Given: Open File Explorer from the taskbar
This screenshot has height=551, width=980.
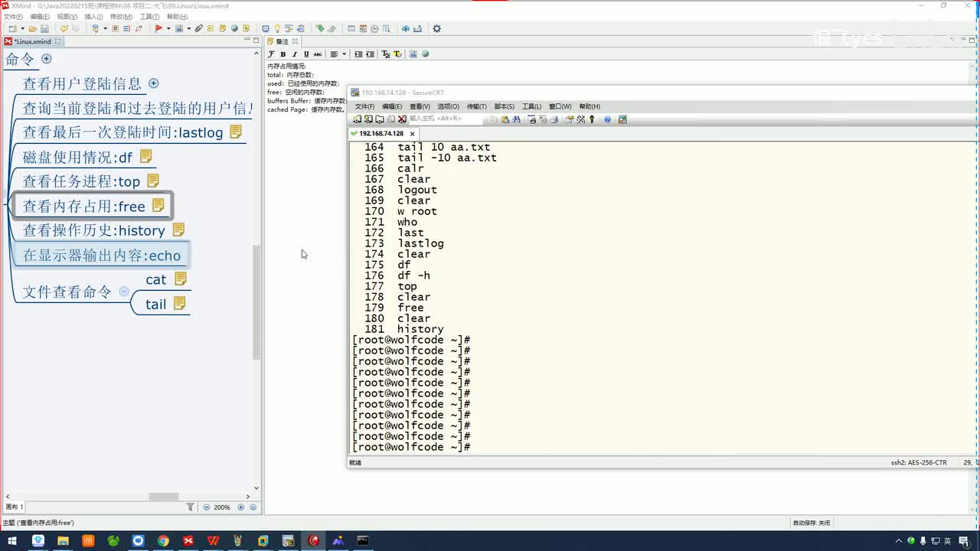Looking at the screenshot, I should tap(63, 540).
